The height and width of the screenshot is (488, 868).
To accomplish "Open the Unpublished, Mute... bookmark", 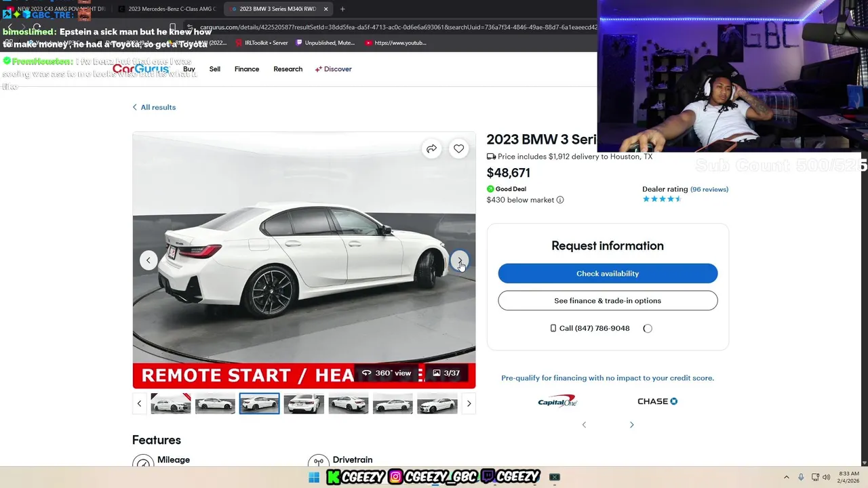I will pos(325,43).
